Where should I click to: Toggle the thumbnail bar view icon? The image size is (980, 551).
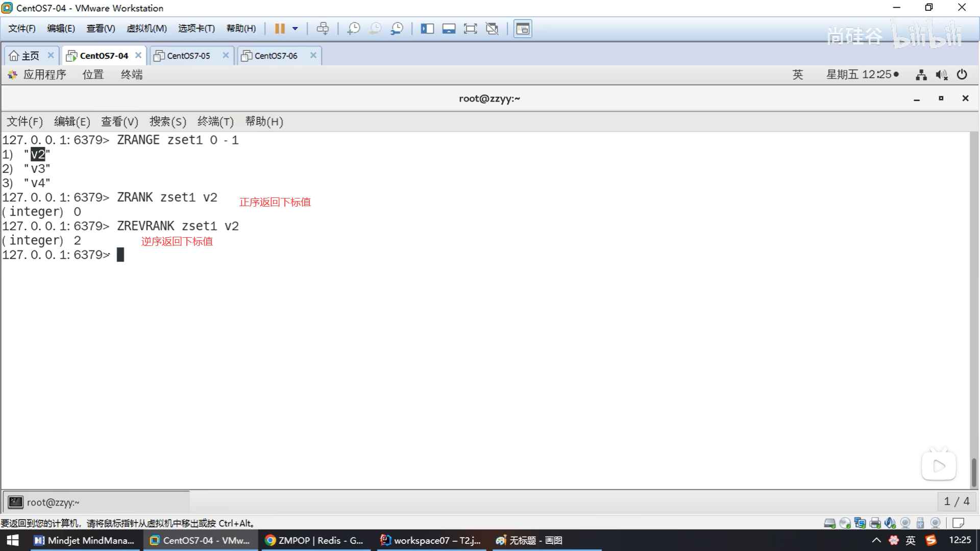449,29
